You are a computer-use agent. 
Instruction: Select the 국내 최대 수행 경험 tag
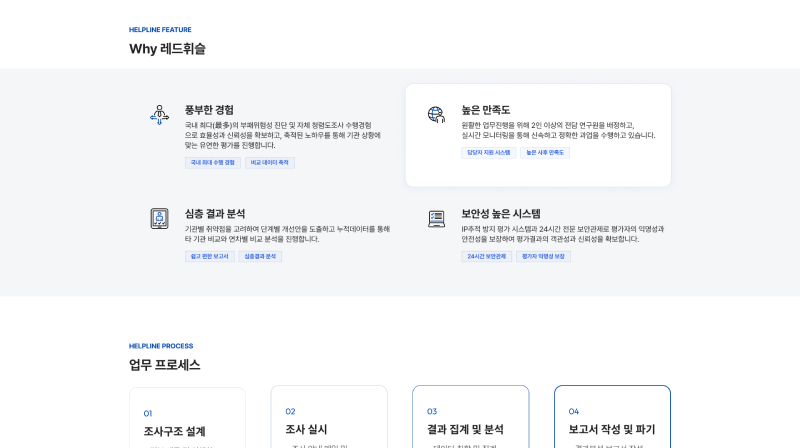[212, 163]
